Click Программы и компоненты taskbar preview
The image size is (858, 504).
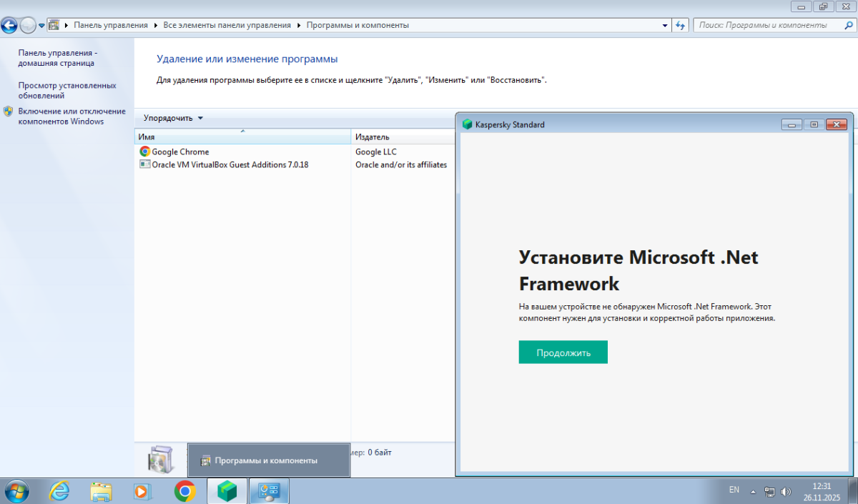(x=269, y=460)
